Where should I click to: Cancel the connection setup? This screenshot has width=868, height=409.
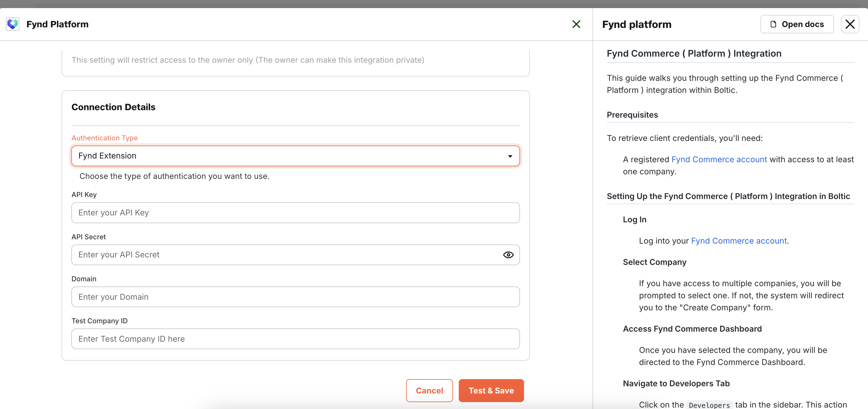click(x=429, y=391)
